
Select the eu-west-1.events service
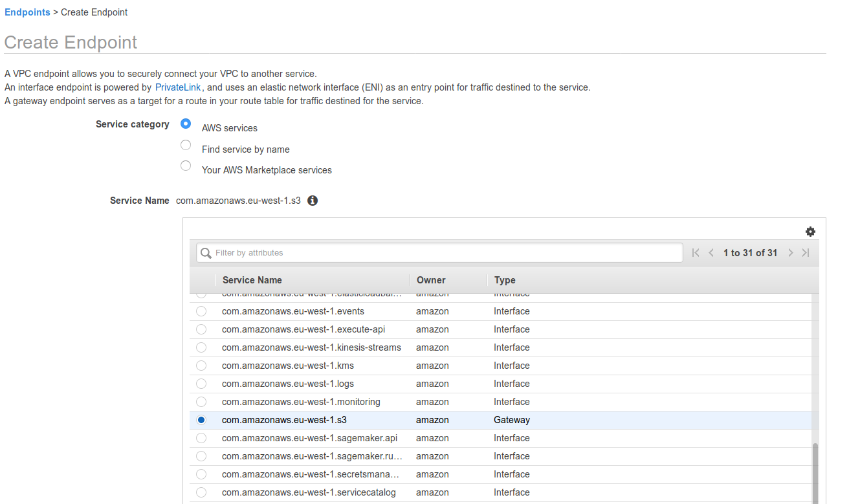point(201,311)
